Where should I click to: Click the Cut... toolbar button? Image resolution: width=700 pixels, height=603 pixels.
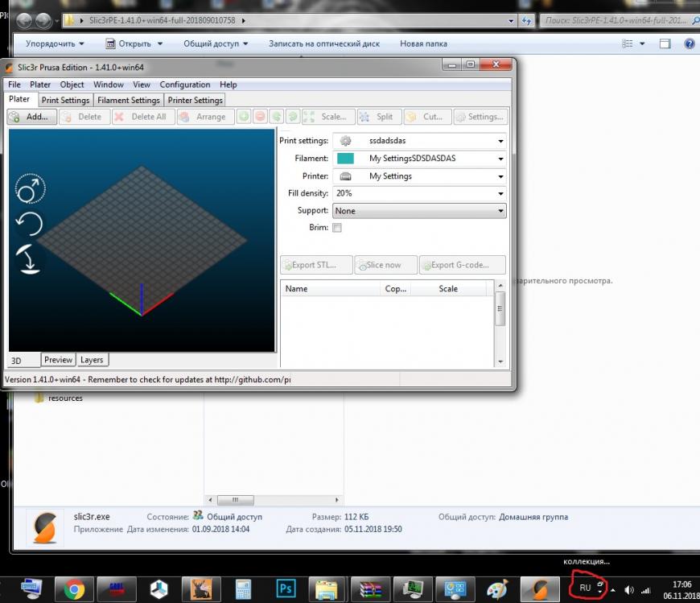pyautogui.click(x=428, y=117)
